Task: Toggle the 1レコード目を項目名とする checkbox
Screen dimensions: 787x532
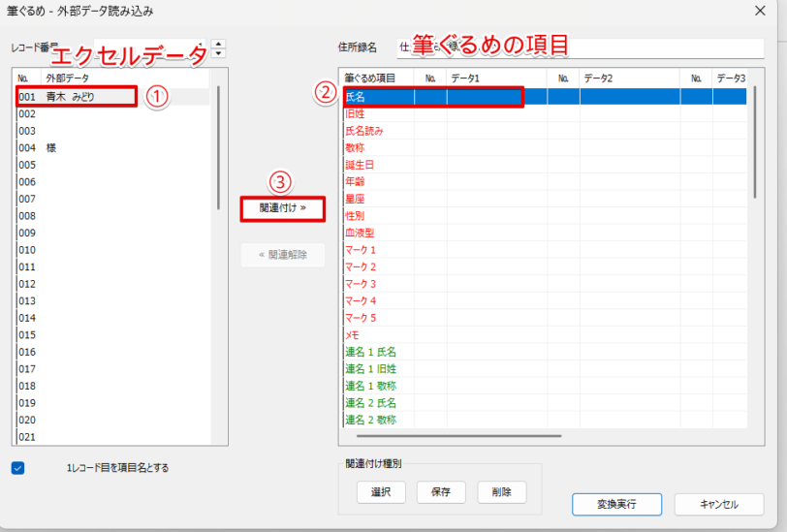Action: pyautogui.click(x=18, y=468)
